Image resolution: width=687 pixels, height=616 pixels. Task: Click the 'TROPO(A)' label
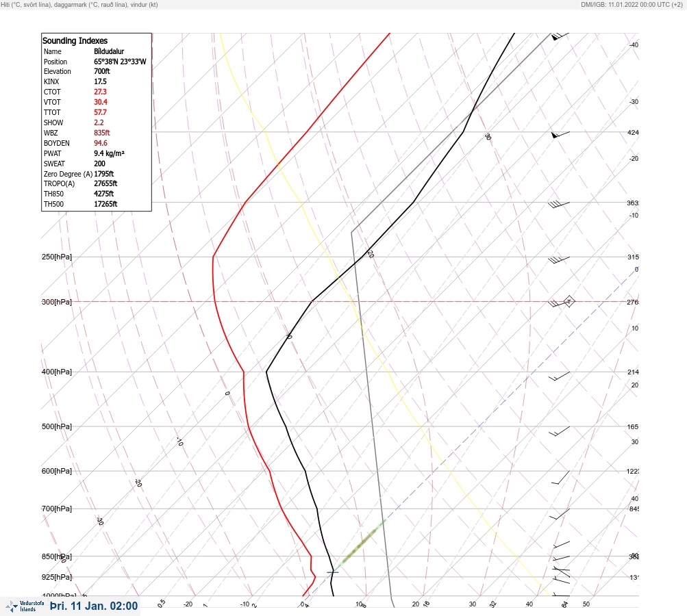point(59,183)
